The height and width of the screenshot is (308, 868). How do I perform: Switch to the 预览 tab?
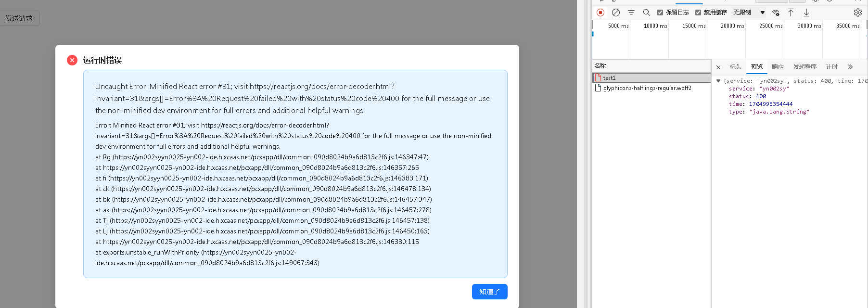pyautogui.click(x=757, y=67)
